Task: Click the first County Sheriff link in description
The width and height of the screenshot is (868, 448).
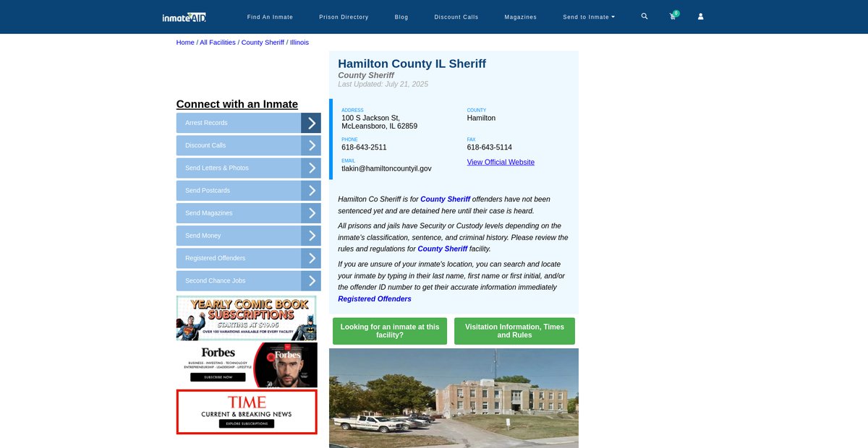Action: pos(445,199)
